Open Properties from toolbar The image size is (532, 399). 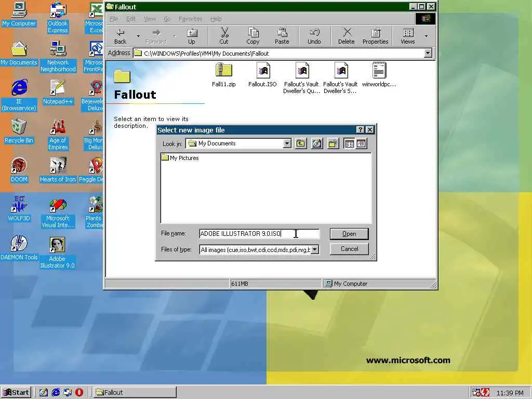(375, 36)
